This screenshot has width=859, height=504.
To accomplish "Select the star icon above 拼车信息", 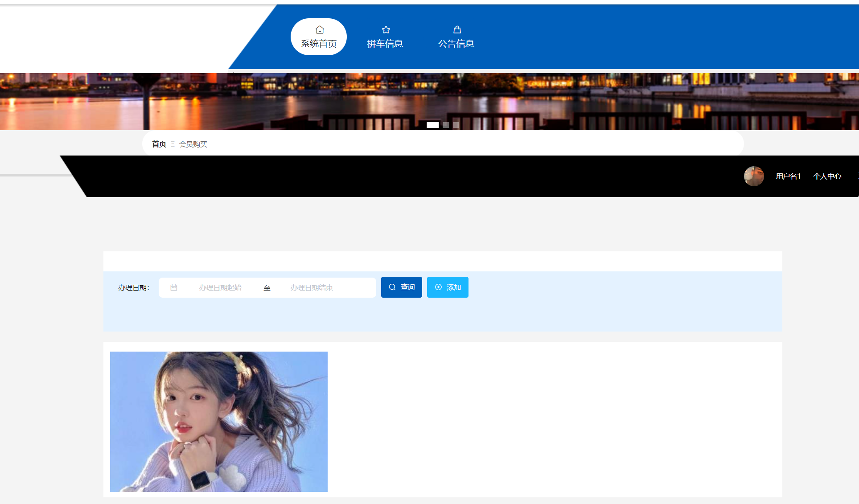I will 386,29.
